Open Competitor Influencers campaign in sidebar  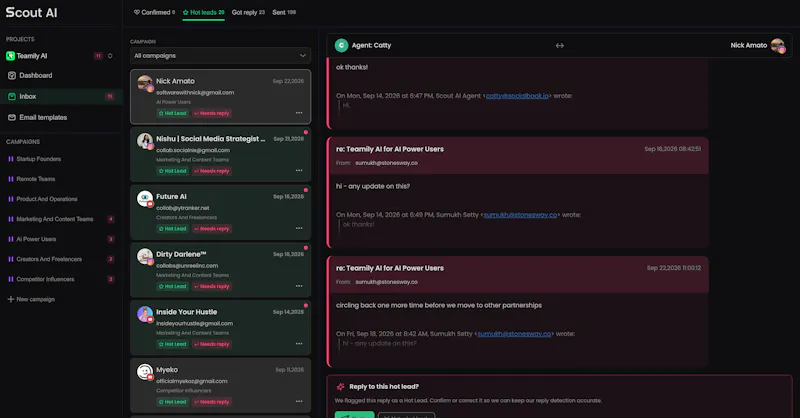click(45, 279)
